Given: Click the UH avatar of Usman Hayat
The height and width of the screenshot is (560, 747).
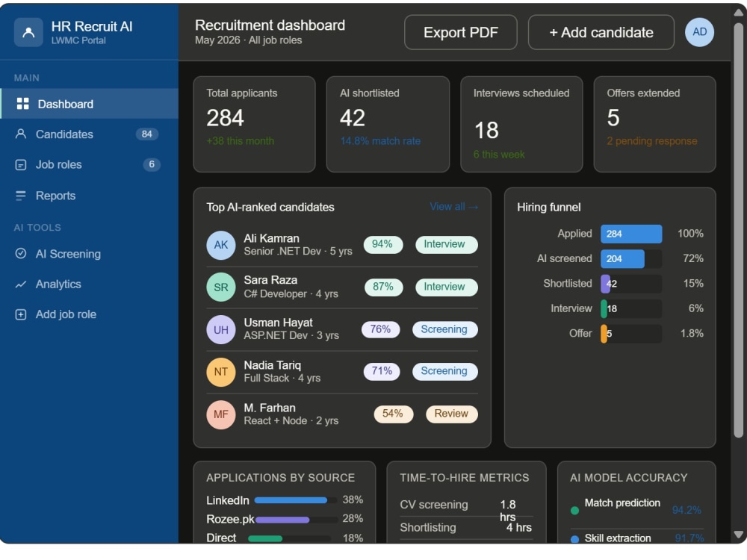Looking at the screenshot, I should pos(220,329).
